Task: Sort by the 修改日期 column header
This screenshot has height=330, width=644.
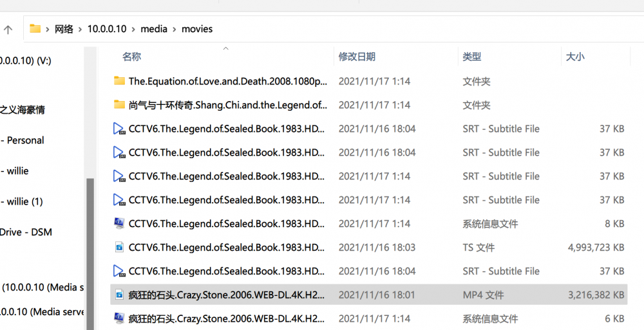Action: pyautogui.click(x=357, y=57)
